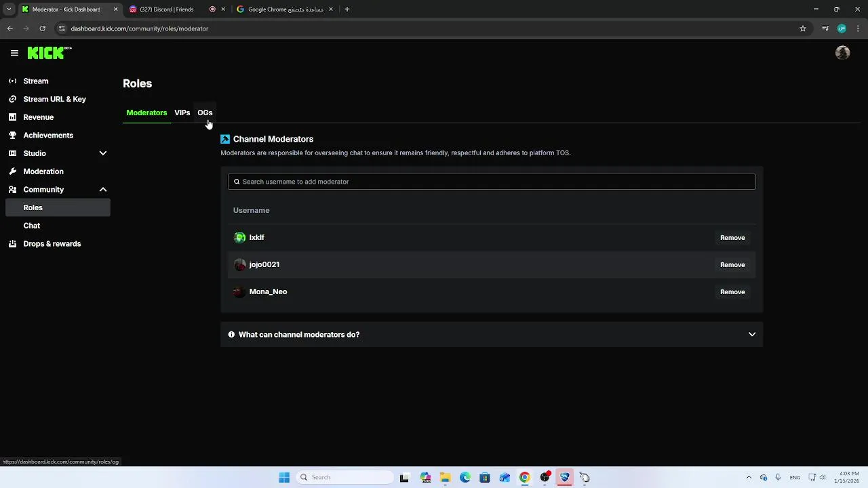The image size is (868, 488).
Task: Click lxklf's green avatar
Action: tap(239, 237)
